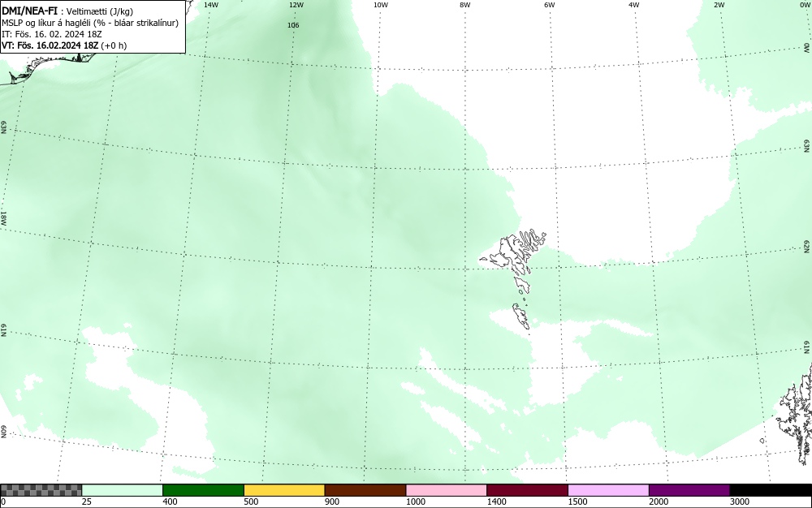Image resolution: width=812 pixels, height=508 pixels.
Task: Click legend value 3000
Action: coord(740,502)
